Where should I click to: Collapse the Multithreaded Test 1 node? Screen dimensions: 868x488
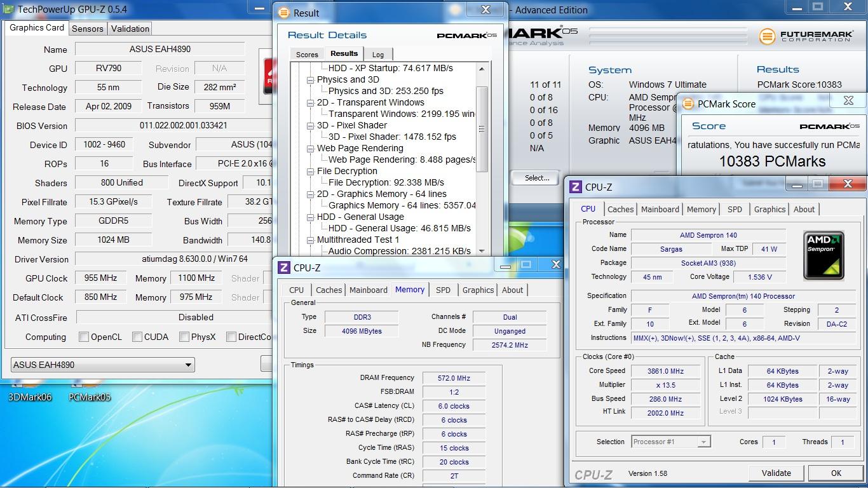coord(311,240)
